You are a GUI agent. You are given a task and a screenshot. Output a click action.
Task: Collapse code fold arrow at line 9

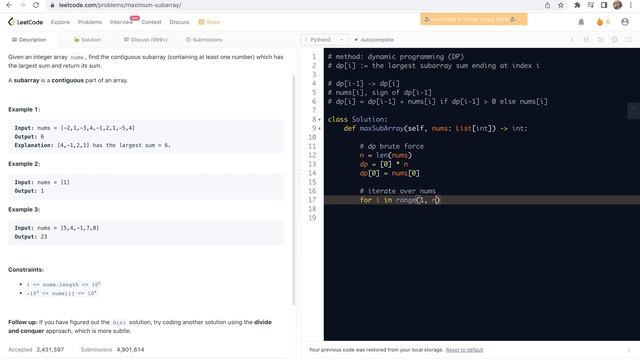(x=319, y=129)
